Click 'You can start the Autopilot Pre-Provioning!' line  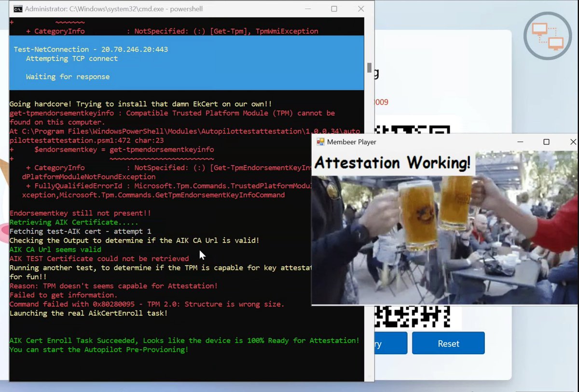(x=99, y=350)
